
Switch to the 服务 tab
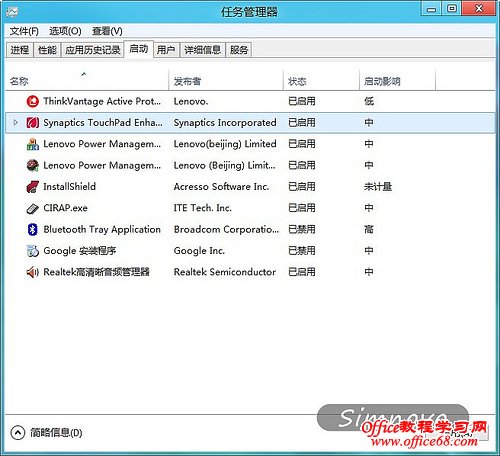tap(239, 50)
